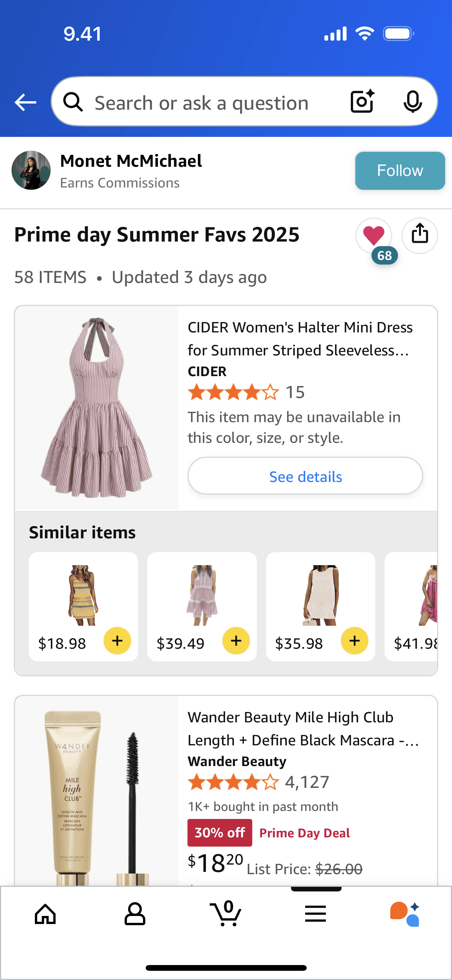Go to the Home tab
This screenshot has height=980, width=452.
[x=45, y=914]
